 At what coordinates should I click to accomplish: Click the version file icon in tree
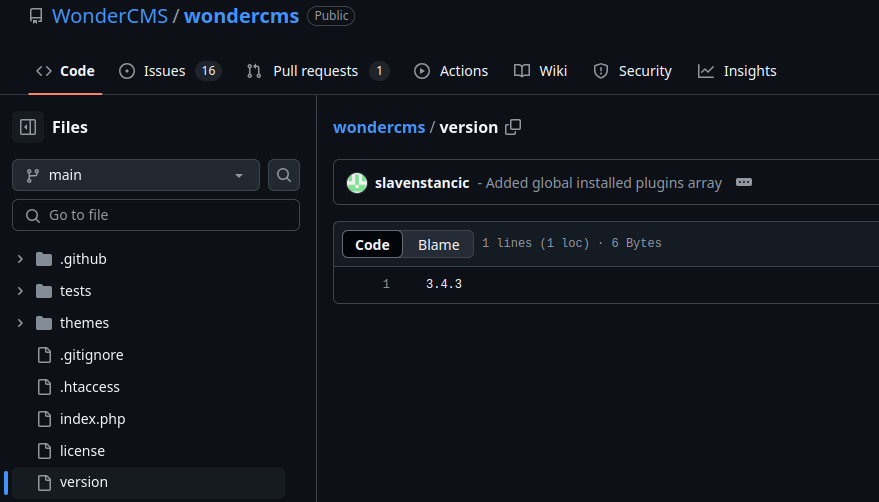[x=44, y=482]
